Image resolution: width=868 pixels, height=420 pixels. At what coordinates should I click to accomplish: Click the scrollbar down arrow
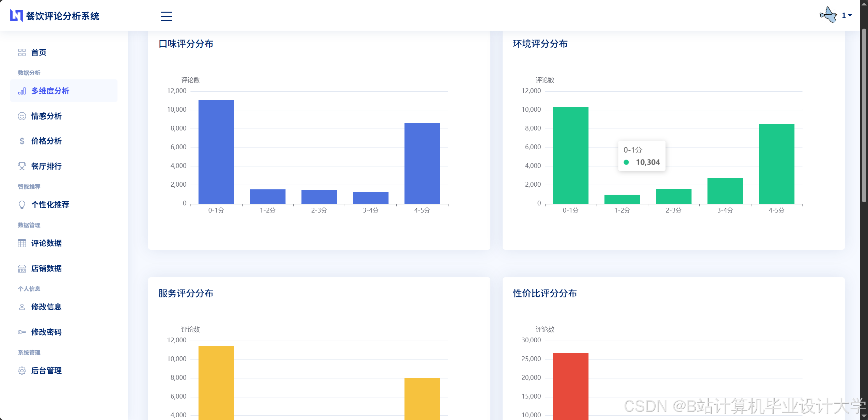coord(864,416)
